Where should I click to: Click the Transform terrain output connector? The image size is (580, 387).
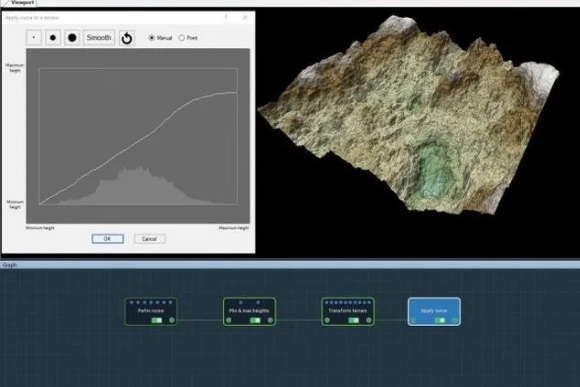pyautogui.click(x=369, y=320)
